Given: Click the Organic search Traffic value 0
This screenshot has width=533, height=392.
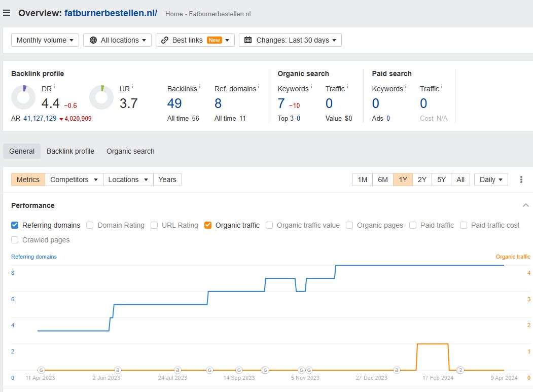Looking at the screenshot, I should click(x=329, y=103).
